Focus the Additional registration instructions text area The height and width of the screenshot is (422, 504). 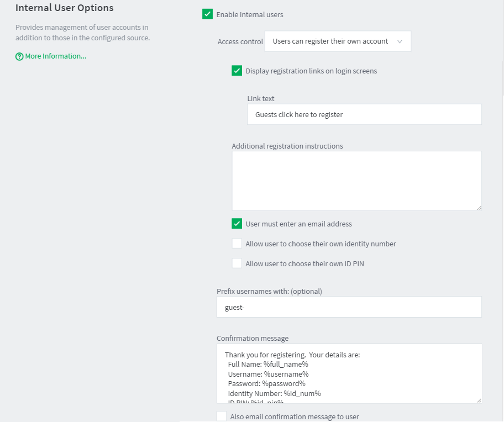click(357, 181)
